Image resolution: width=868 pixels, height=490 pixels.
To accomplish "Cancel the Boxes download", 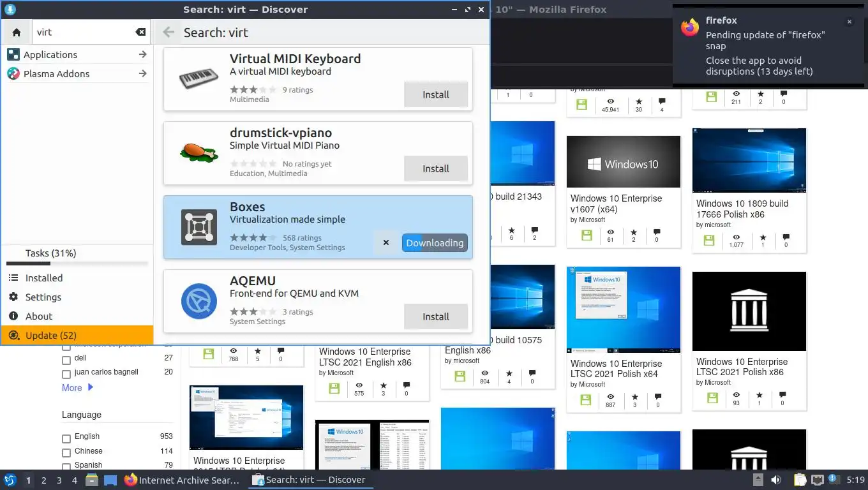I will (x=386, y=242).
